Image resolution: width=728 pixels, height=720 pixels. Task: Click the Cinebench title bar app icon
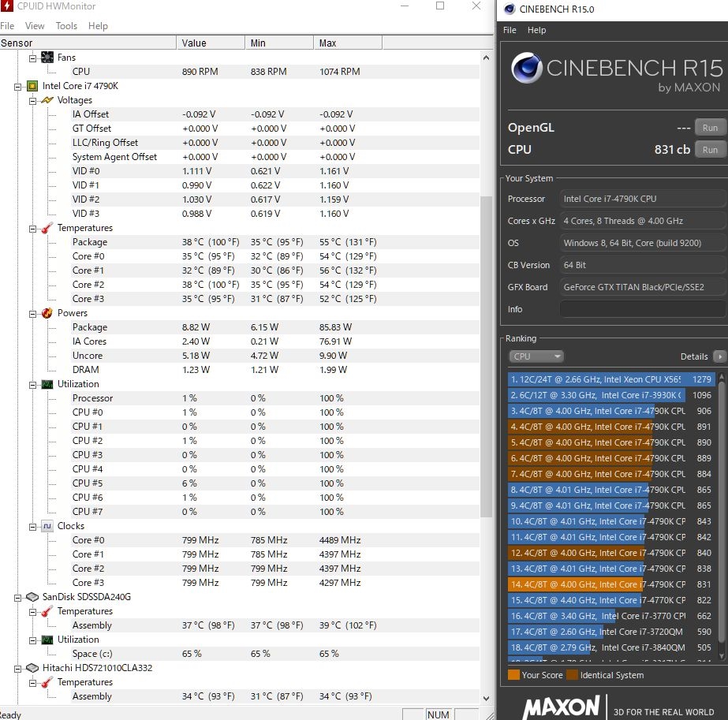510,9
